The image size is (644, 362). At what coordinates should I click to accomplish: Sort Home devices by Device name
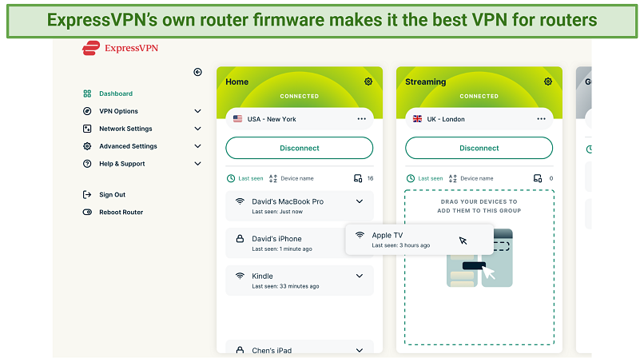292,178
